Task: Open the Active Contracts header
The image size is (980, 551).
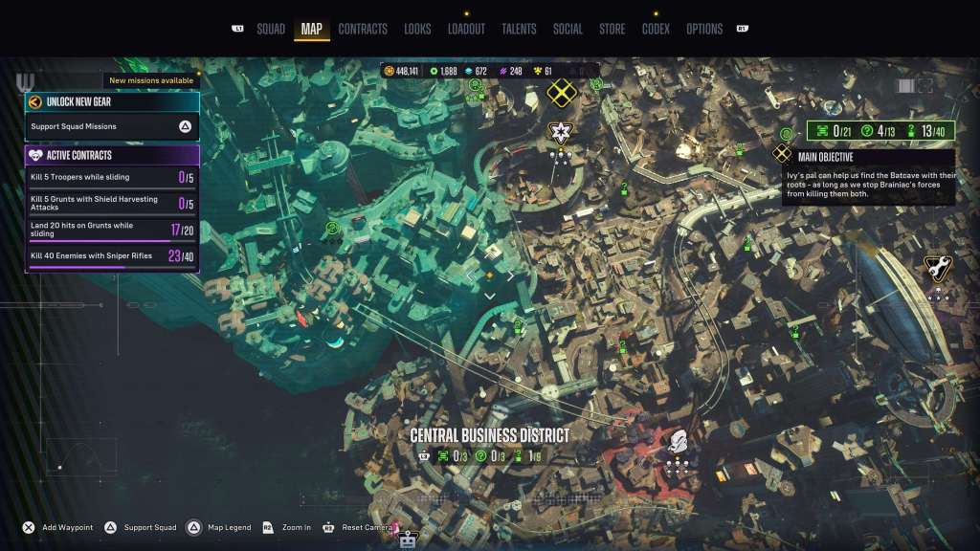Action: pyautogui.click(x=113, y=155)
